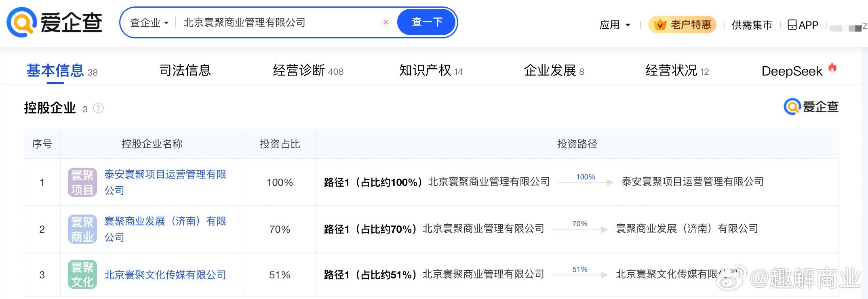Expand the 应用 dropdown menu
The image size is (868, 299).
coord(615,25)
